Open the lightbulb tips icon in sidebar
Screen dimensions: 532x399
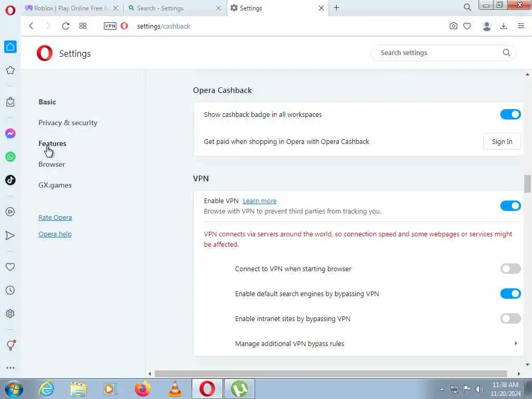10,345
